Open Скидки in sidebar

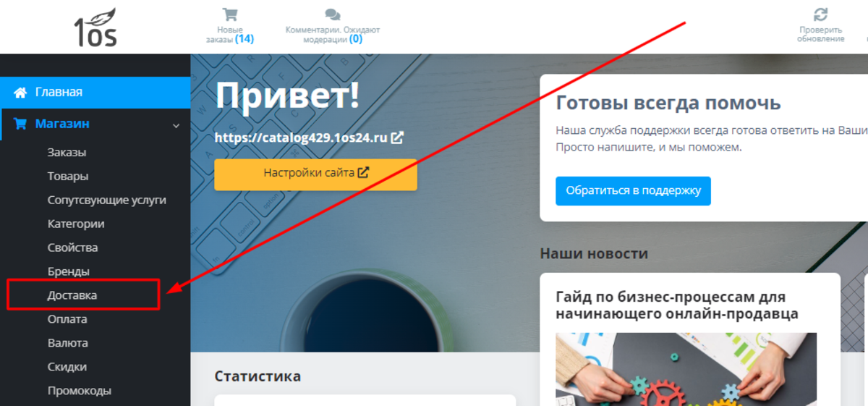pos(67,367)
